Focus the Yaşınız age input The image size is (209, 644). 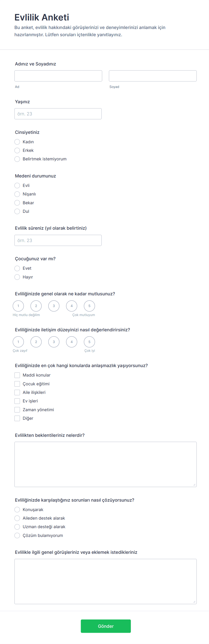[58, 114]
